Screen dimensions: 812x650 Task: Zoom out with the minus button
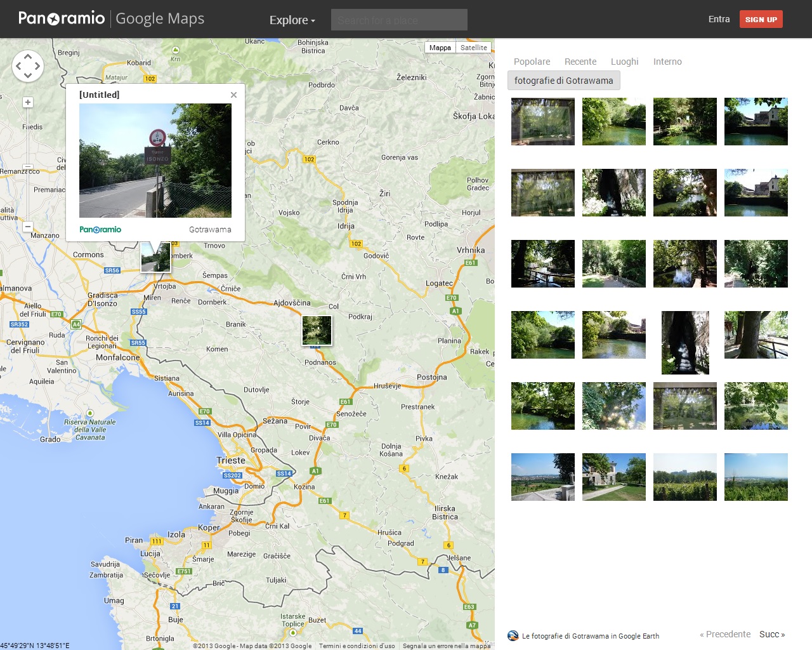[x=27, y=226]
